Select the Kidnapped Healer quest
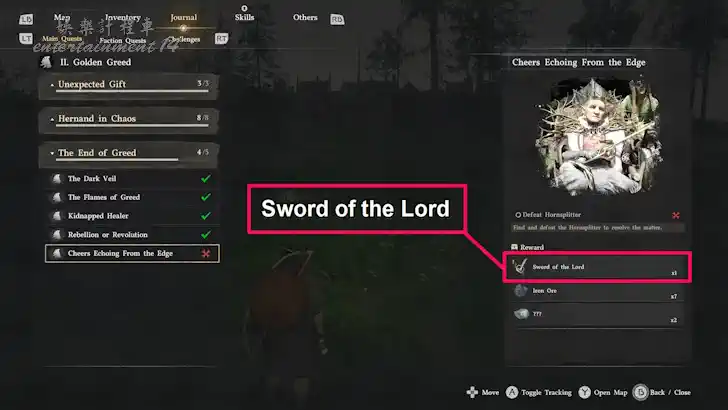Viewport: 728px width, 410px height. click(132, 216)
